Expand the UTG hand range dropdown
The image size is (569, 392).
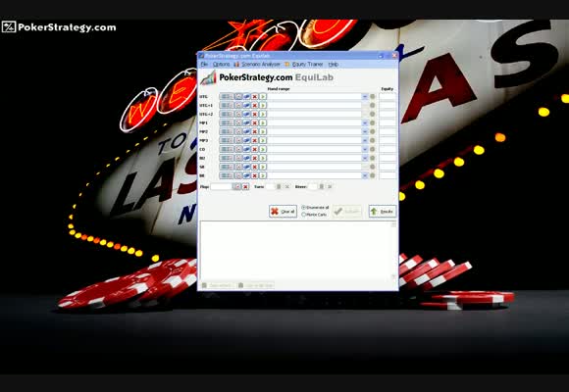coord(365,96)
